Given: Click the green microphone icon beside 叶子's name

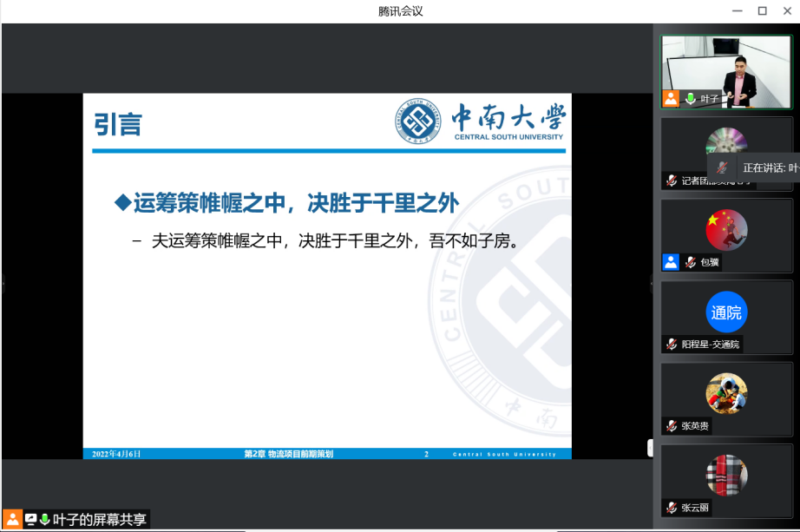Looking at the screenshot, I should coord(691,99).
